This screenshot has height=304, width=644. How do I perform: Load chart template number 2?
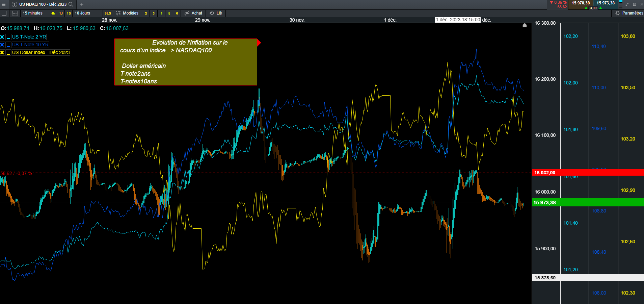click(x=146, y=13)
